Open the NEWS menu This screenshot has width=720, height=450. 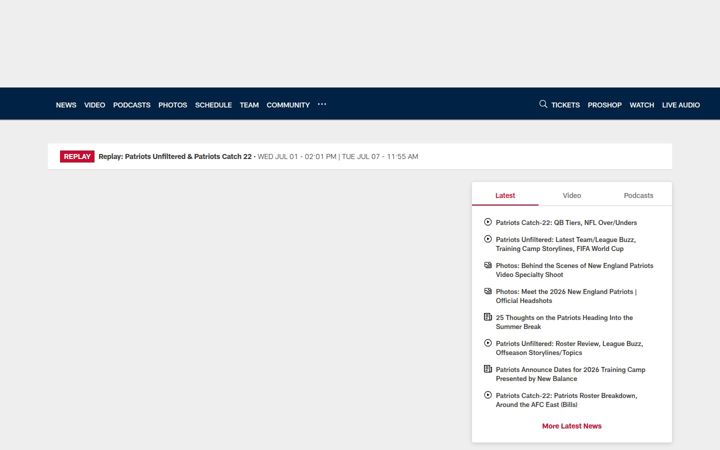click(66, 105)
